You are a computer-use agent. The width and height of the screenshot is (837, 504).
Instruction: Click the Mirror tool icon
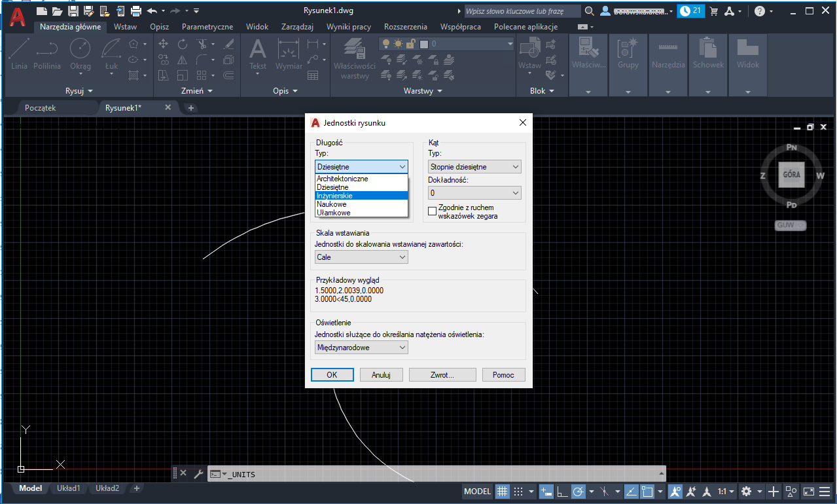pos(183,60)
